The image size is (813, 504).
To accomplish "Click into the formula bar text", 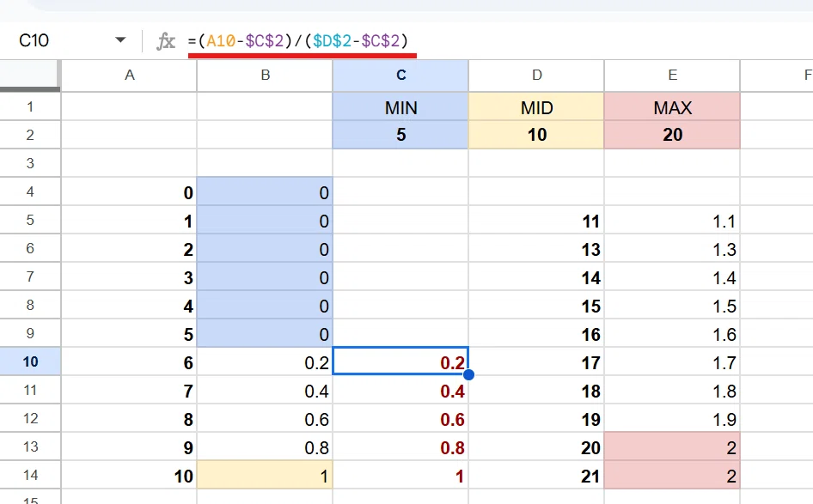I will [298, 40].
